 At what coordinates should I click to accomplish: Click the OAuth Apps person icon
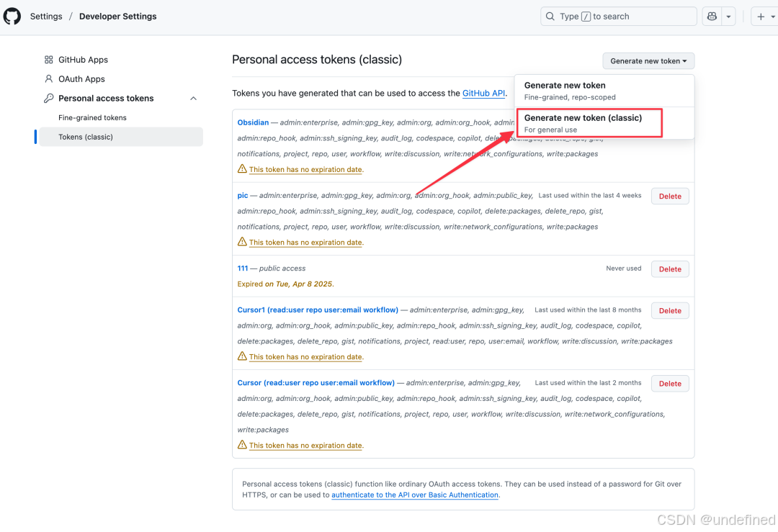point(49,79)
